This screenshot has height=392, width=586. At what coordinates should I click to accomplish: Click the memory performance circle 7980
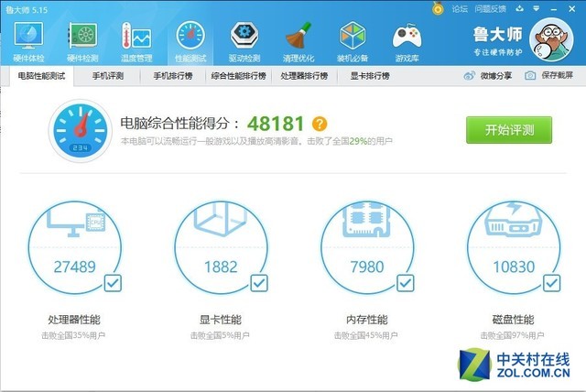click(367, 247)
